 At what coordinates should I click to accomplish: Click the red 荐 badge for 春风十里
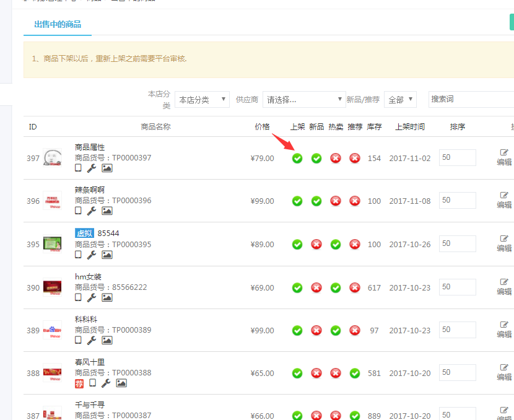click(79, 383)
